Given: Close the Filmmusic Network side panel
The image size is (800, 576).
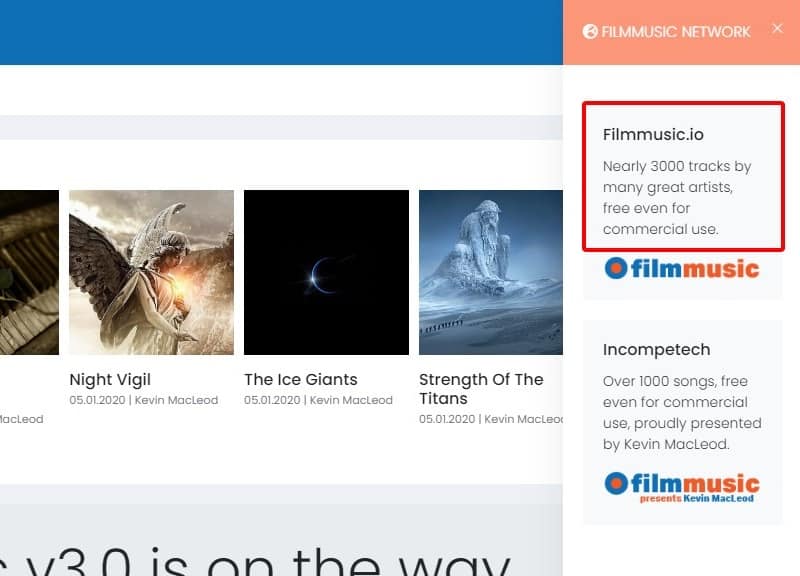Looking at the screenshot, I should click(777, 29).
